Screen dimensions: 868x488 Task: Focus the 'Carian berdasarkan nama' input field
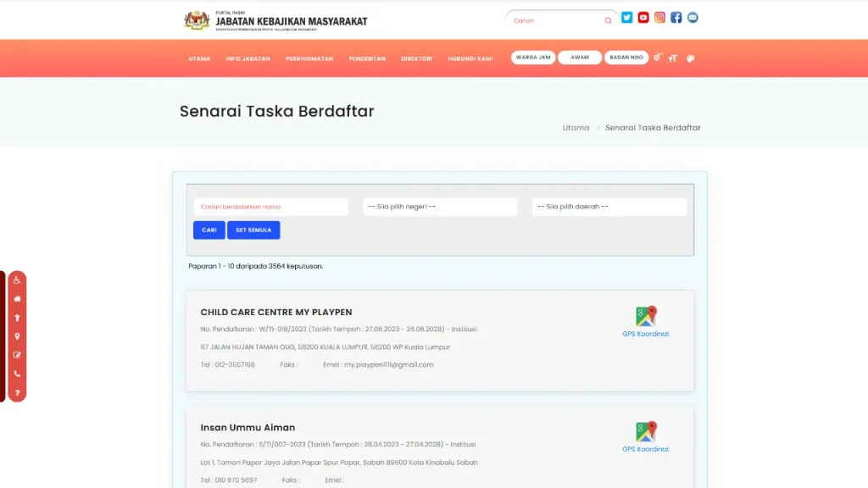pyautogui.click(x=270, y=207)
